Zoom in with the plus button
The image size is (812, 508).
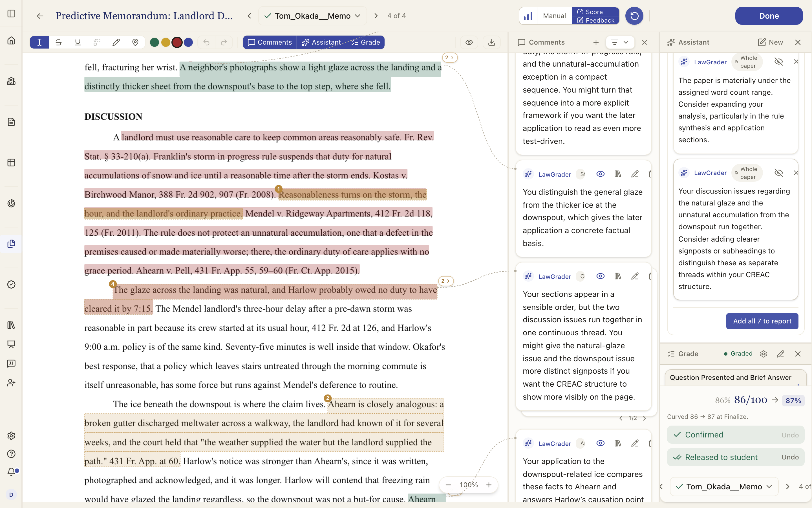[489, 485]
